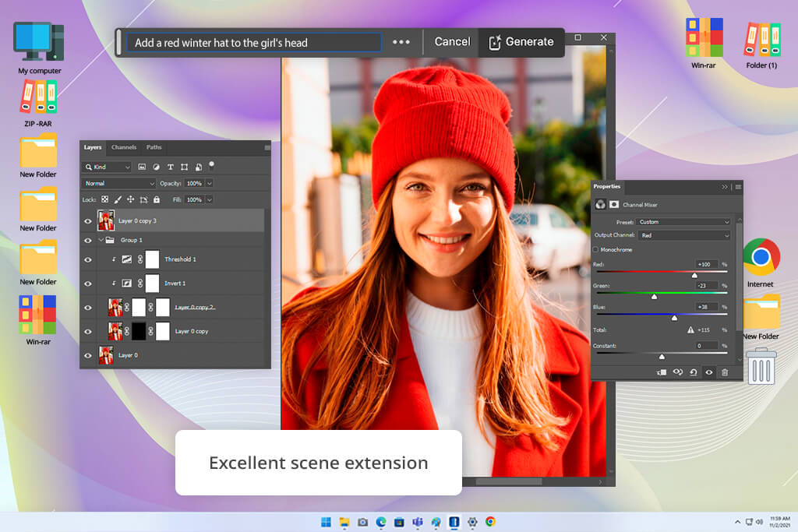Screen dimensions: 798x532
Task: Toggle adjustment layer visibility eye in Properties
Action: click(709, 372)
